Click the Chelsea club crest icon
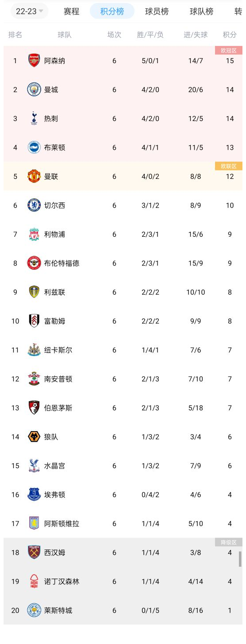 [x=34, y=205]
